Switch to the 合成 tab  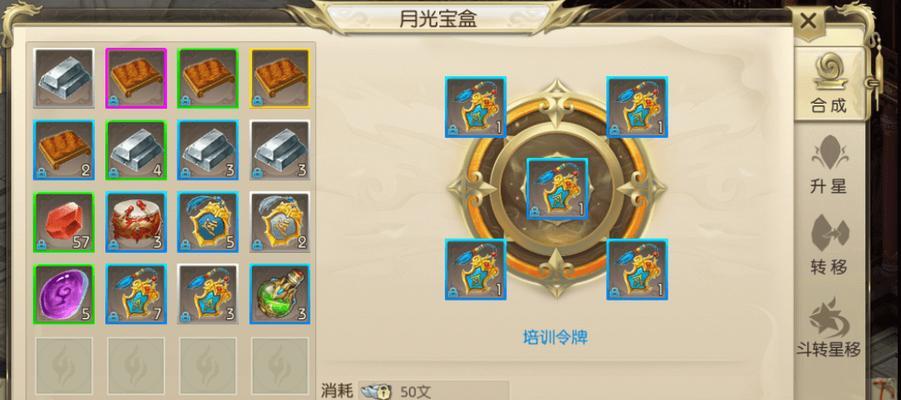[829, 84]
